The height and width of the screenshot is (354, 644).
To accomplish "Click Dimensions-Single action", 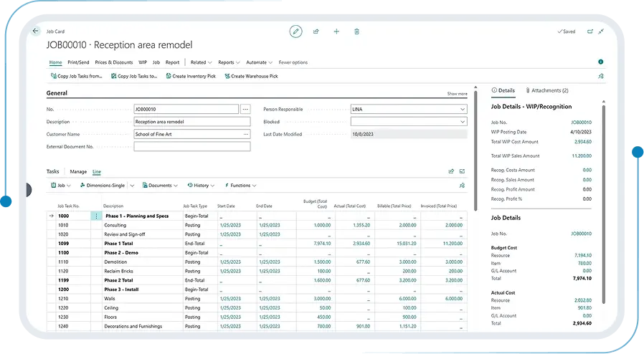I will (103, 186).
